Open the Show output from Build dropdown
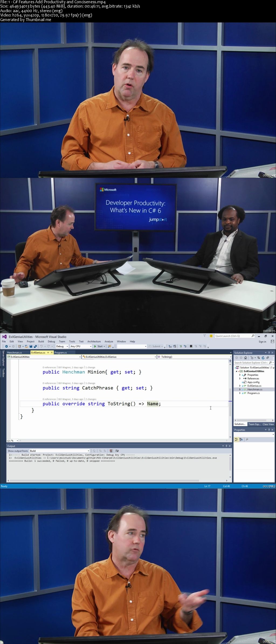The height and width of the screenshot is (644, 276). point(60,451)
